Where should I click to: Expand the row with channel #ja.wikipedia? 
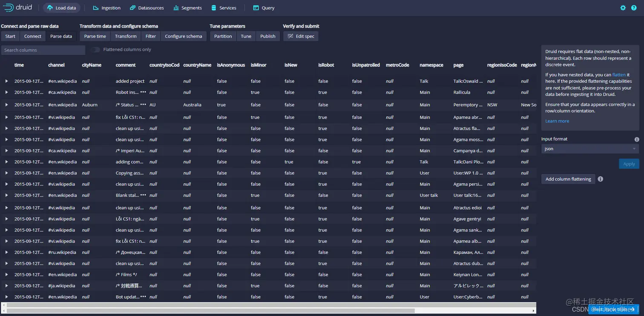point(6,286)
